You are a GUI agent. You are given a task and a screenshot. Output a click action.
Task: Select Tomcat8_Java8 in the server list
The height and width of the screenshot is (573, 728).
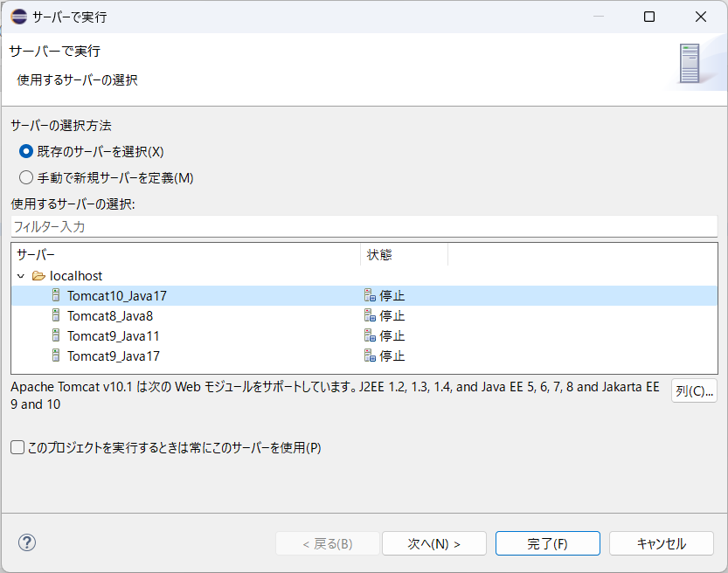[109, 316]
